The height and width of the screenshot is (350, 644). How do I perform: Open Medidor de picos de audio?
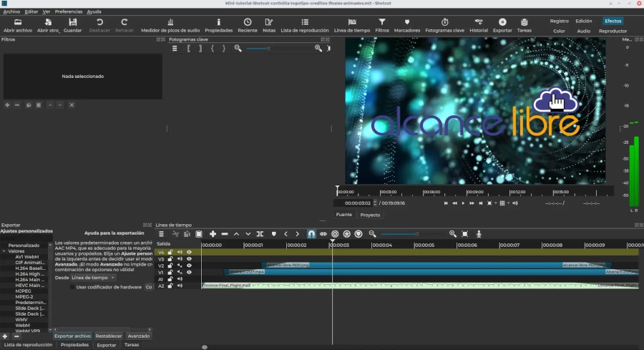(170, 25)
